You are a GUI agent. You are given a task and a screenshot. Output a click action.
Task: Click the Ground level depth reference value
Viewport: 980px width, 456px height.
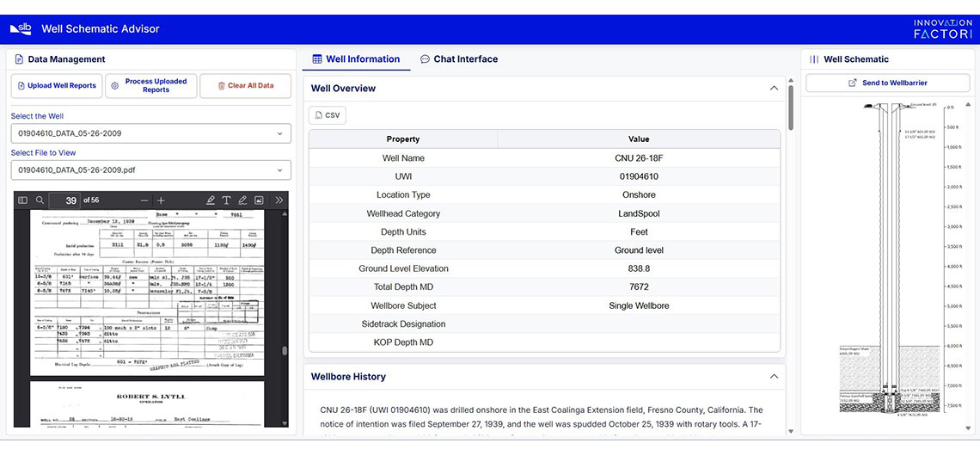(639, 250)
